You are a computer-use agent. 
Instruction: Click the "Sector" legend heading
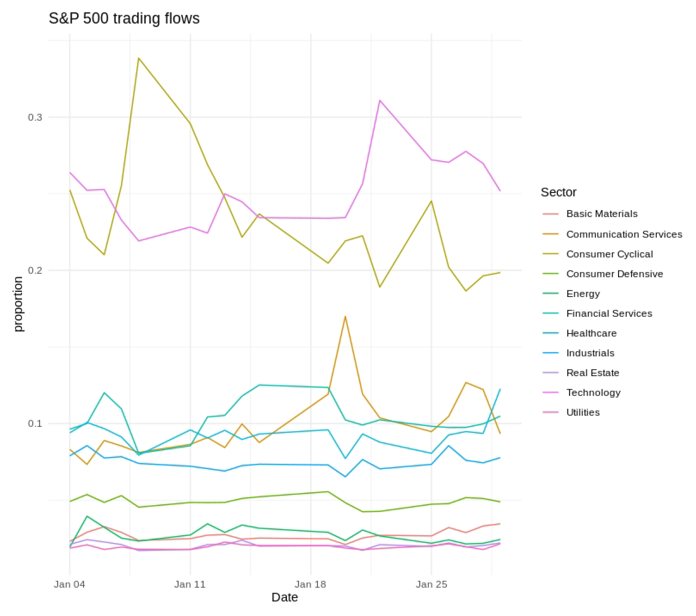(x=558, y=192)
